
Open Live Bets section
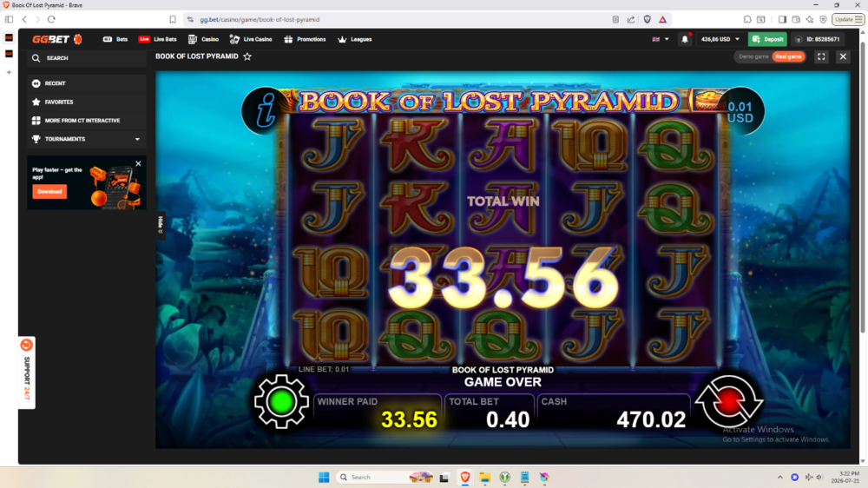(x=158, y=39)
